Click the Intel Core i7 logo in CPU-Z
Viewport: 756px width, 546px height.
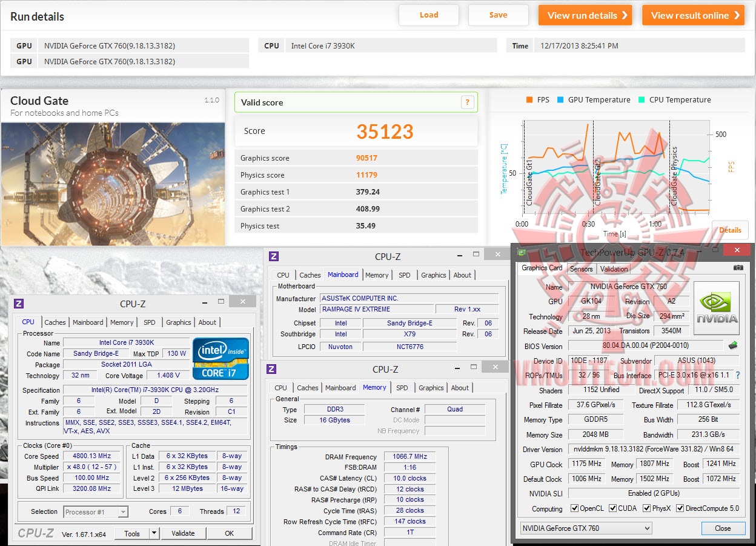tap(221, 359)
